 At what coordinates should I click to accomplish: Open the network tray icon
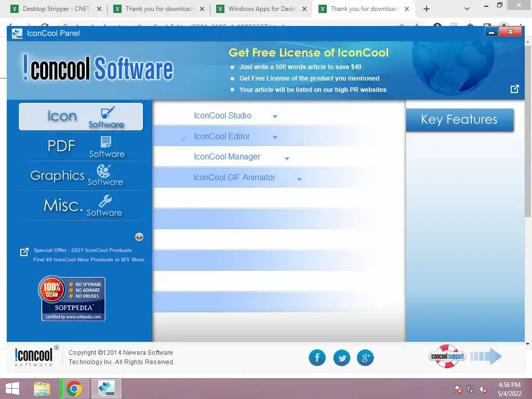[x=471, y=389]
